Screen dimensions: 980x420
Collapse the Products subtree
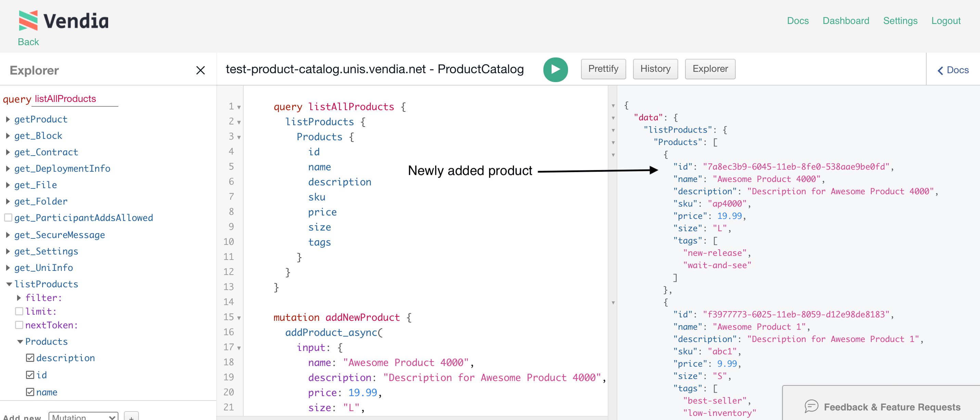coord(20,342)
